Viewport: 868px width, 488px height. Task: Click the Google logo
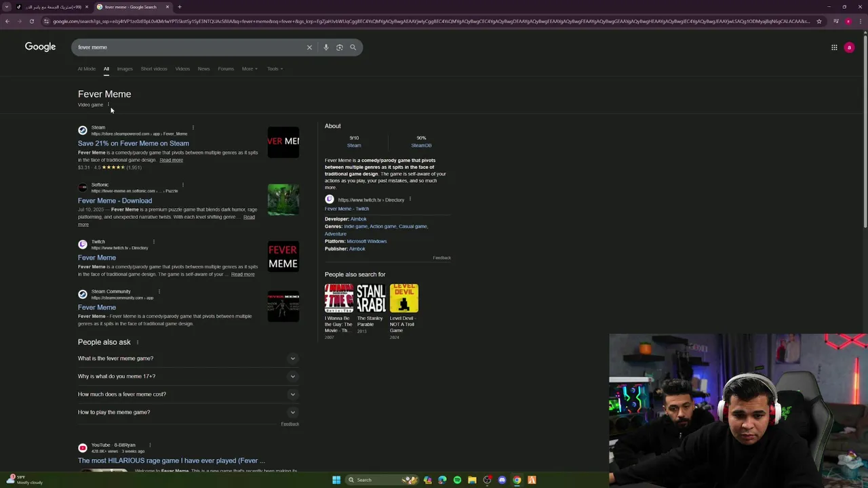pyautogui.click(x=40, y=47)
